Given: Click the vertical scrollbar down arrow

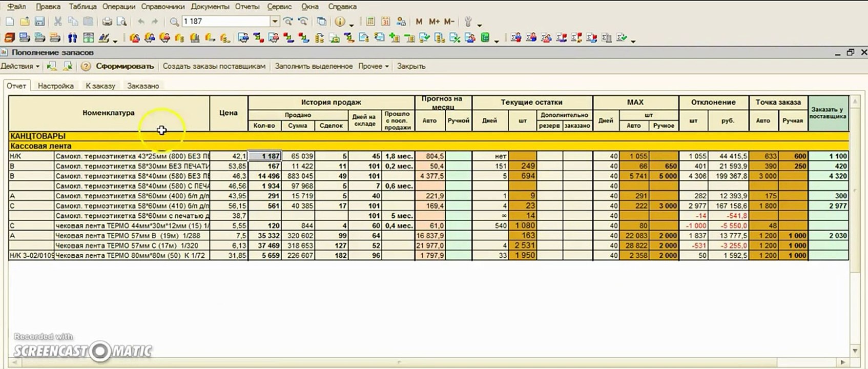Looking at the screenshot, I should 855,351.
